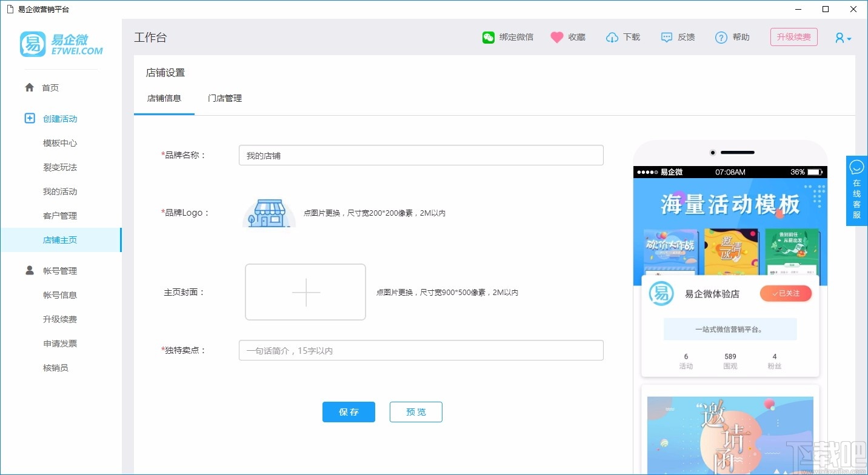Click the 店铺设置 section heading
The image size is (868, 475).
click(x=165, y=73)
